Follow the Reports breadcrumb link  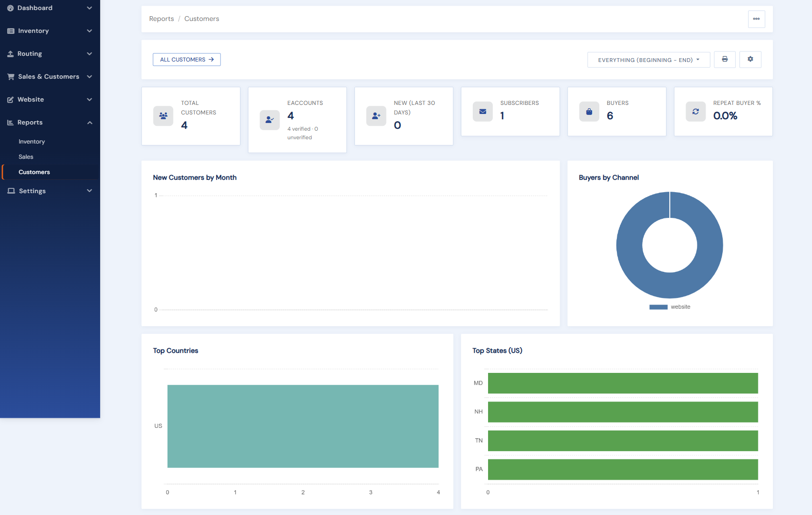pos(161,19)
